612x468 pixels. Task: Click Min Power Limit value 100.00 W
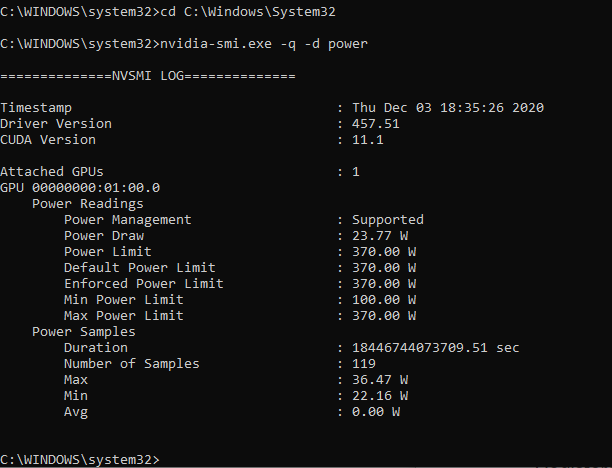pos(384,300)
